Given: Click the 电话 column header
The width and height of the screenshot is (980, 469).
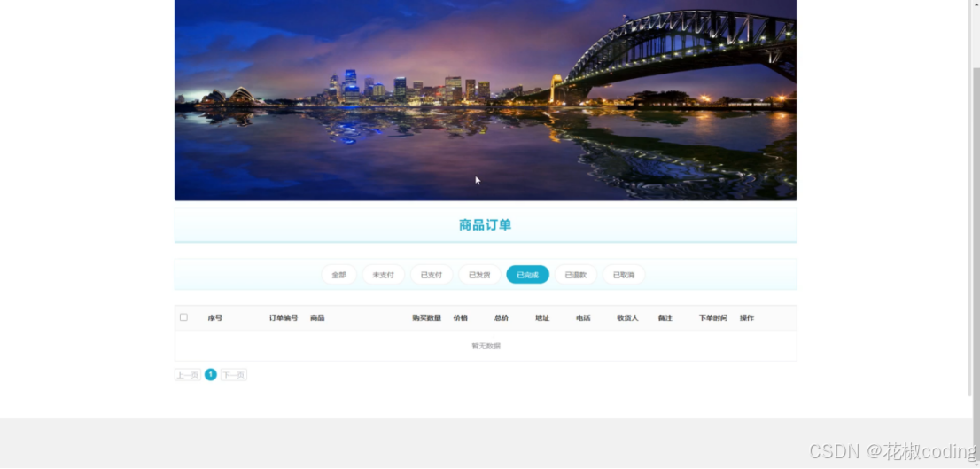Looking at the screenshot, I should pyautogui.click(x=583, y=318).
